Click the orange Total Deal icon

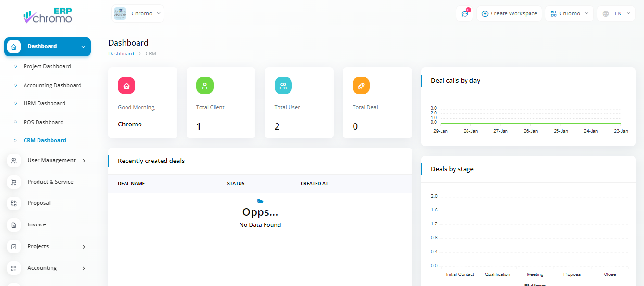point(361,86)
